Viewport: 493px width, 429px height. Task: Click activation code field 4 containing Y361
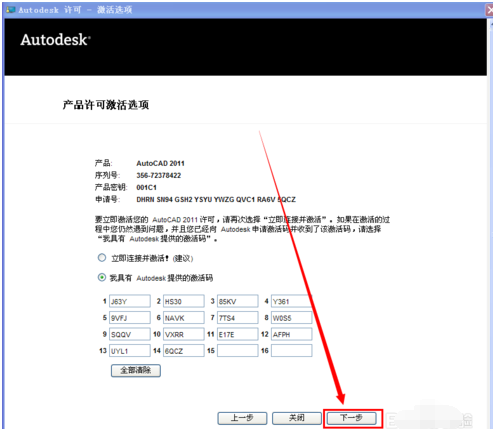pyautogui.click(x=292, y=301)
